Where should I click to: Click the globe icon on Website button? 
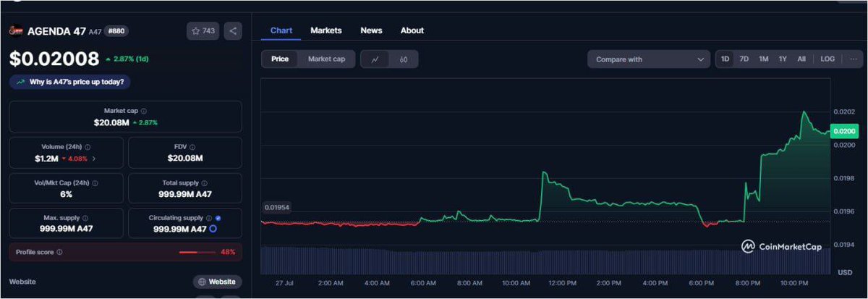[x=202, y=282]
